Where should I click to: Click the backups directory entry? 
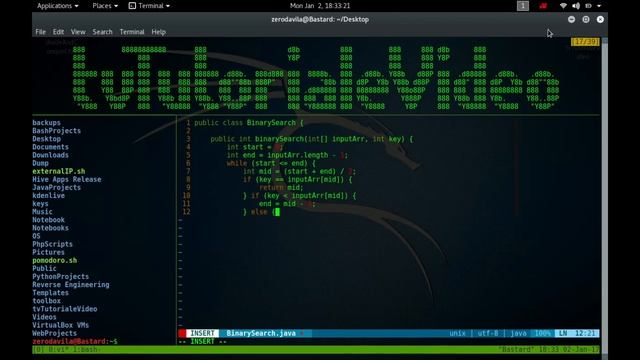coord(46,122)
